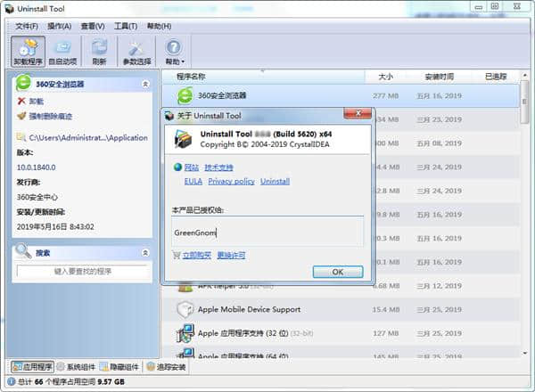The height and width of the screenshot is (392, 535).
Task: Sort by 程序名称 column header
Action: 263,77
